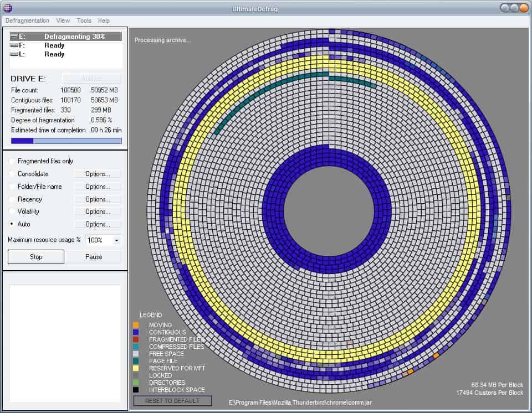Click Reset to Default legend button
Image resolution: width=532 pixels, height=413 pixels.
click(x=172, y=401)
